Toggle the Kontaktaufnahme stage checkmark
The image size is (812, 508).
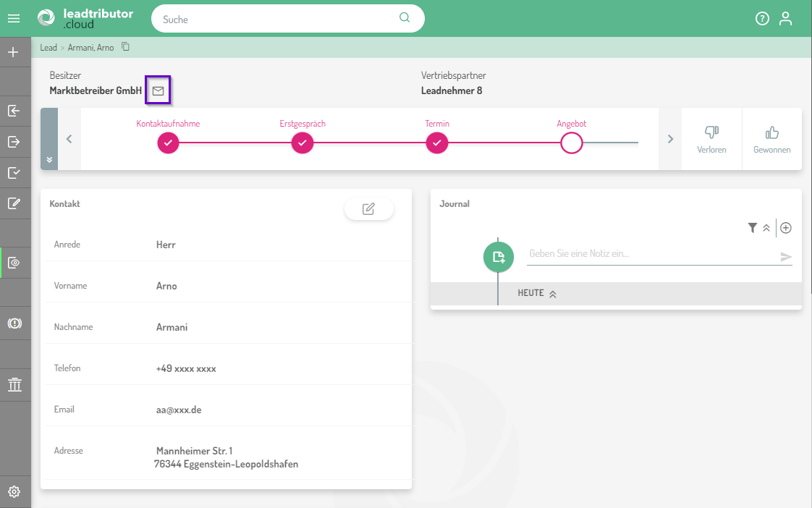(168, 143)
